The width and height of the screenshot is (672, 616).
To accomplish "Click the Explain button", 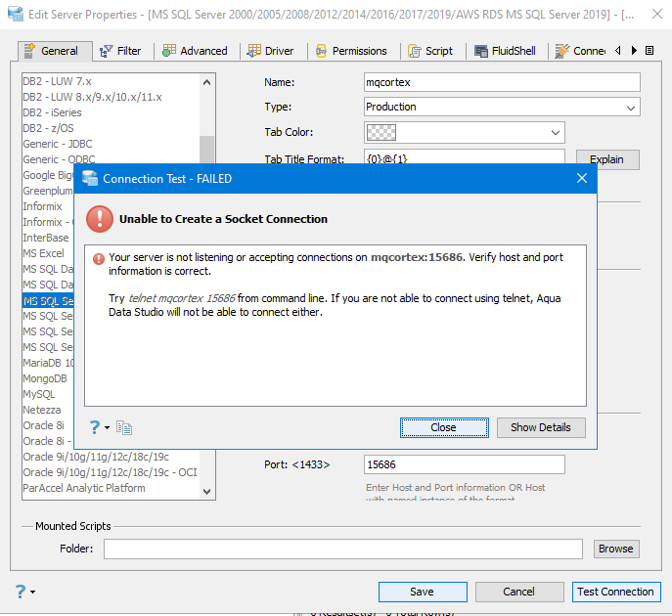I will (x=607, y=159).
